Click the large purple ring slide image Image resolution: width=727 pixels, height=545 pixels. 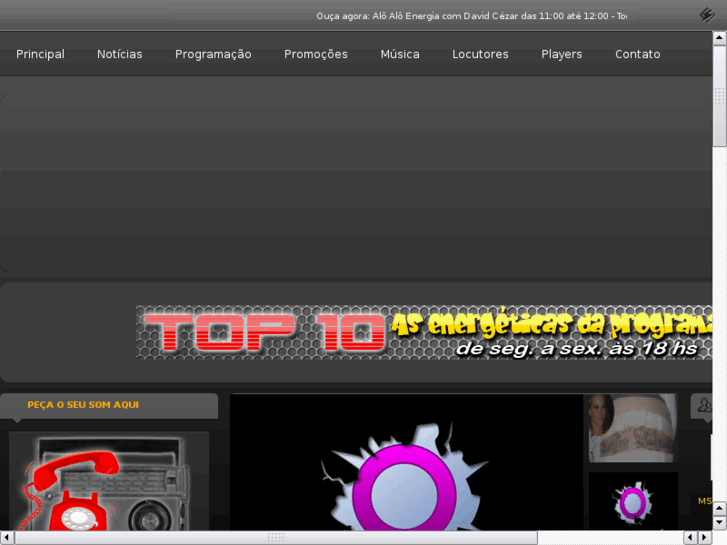[407, 462]
